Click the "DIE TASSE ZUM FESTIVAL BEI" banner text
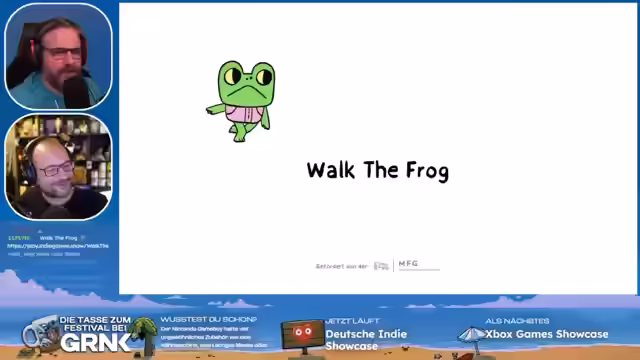The height and width of the screenshot is (360, 640). click(x=97, y=324)
